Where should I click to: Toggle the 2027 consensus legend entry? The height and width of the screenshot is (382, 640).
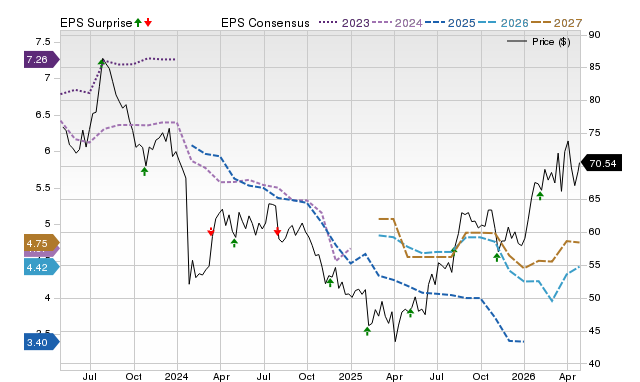pyautogui.click(x=556, y=23)
